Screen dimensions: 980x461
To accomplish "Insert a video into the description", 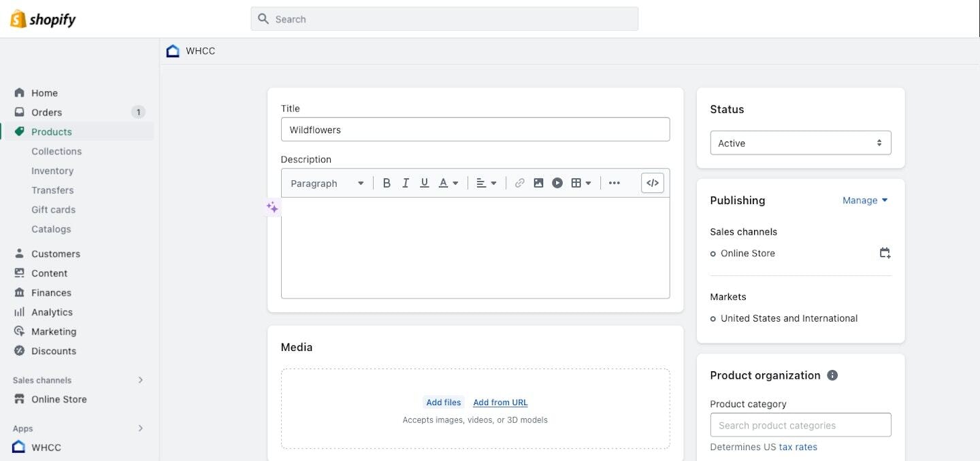I will [x=557, y=182].
